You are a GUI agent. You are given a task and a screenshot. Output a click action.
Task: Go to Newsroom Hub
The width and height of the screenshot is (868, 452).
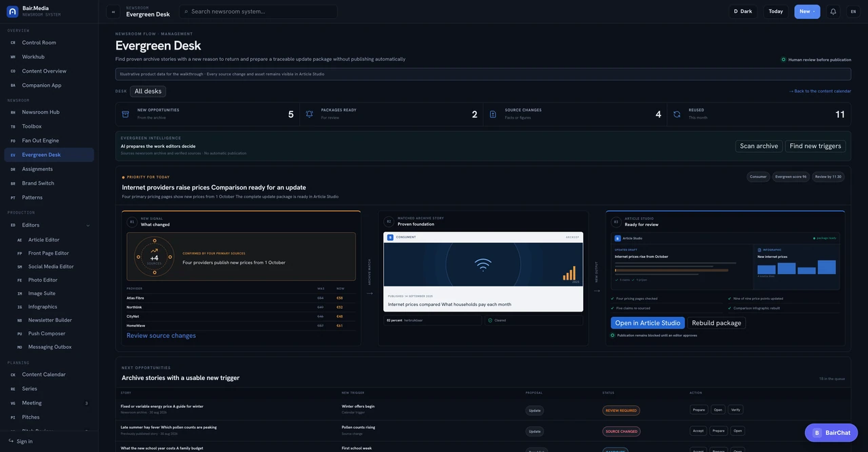click(x=49, y=112)
